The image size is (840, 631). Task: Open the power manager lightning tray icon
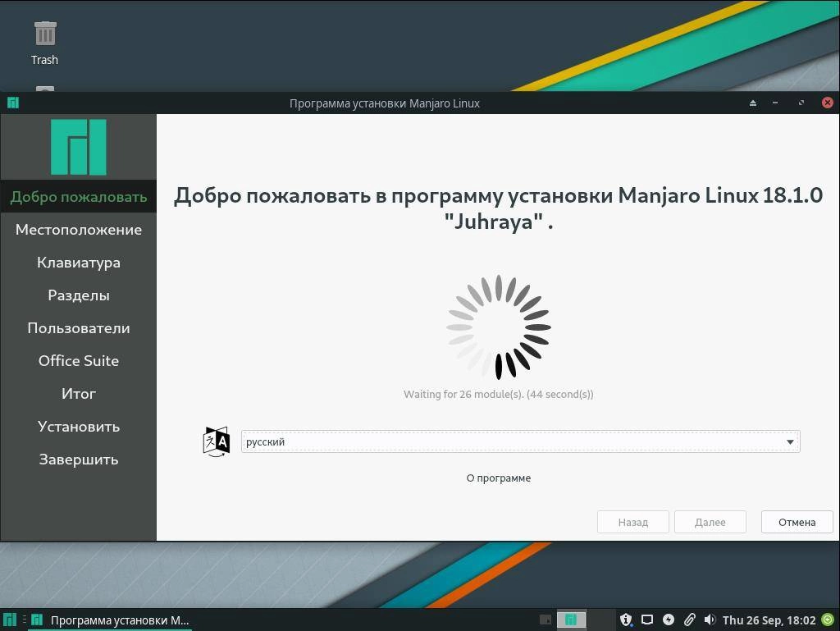[668, 620]
